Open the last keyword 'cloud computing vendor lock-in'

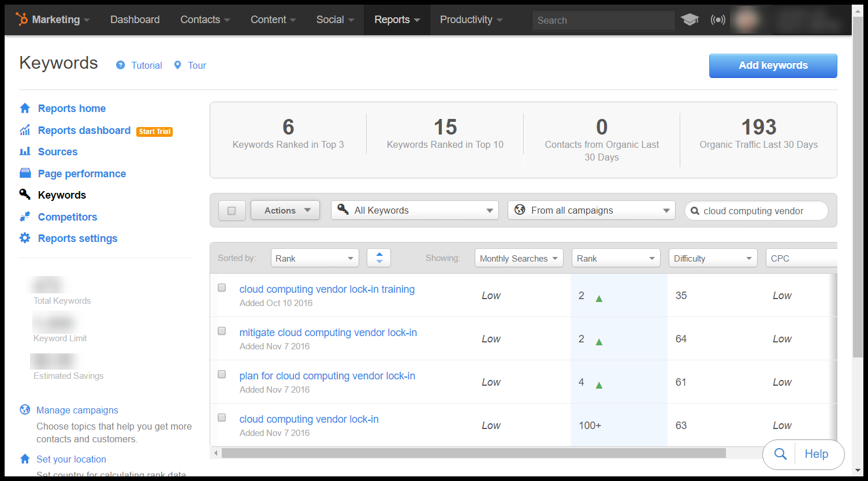[309, 419]
